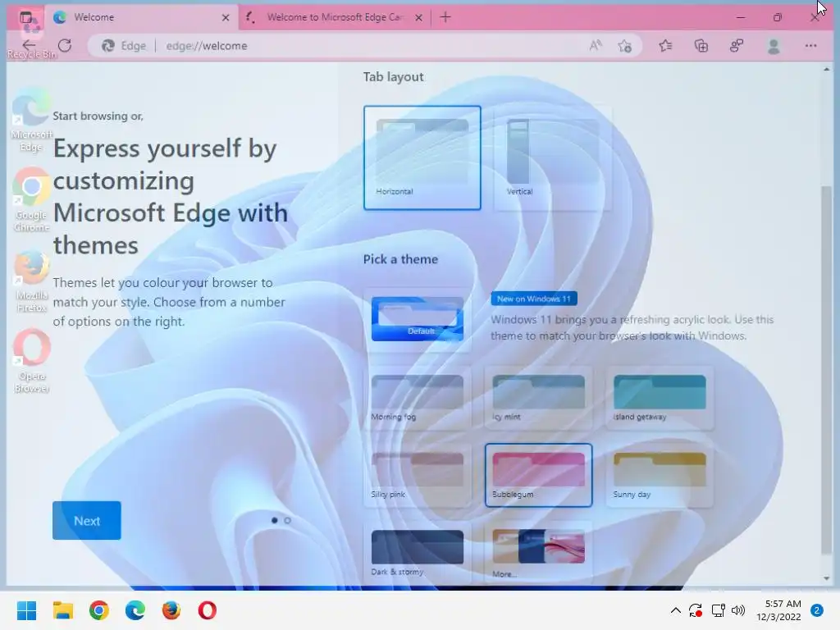Launch Opera from taskbar
This screenshot has height=630, width=840.
[208, 610]
